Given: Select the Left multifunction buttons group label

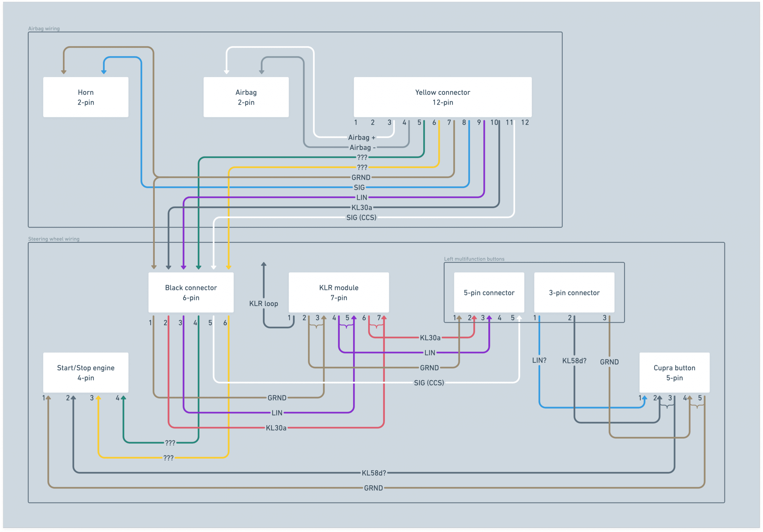Looking at the screenshot, I should [474, 259].
